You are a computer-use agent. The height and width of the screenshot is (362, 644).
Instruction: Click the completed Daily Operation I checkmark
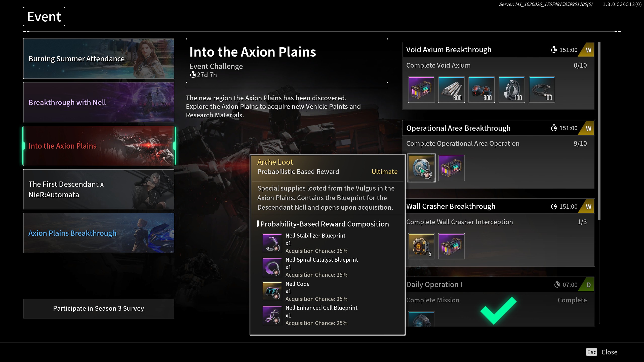(x=498, y=310)
